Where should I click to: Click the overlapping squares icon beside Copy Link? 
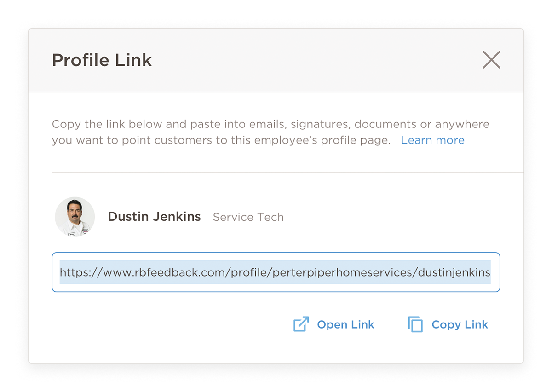[x=415, y=324]
